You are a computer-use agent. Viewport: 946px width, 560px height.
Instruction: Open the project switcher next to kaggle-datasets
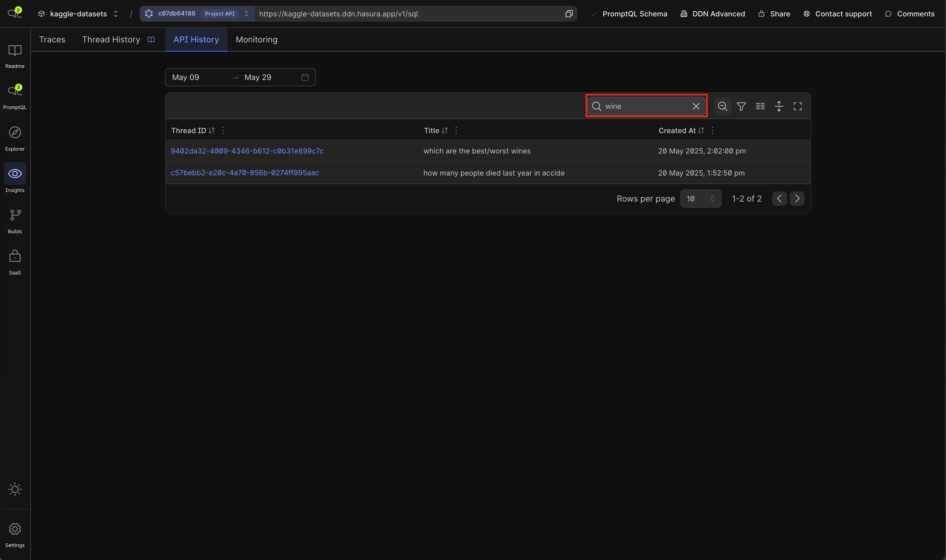[115, 14]
